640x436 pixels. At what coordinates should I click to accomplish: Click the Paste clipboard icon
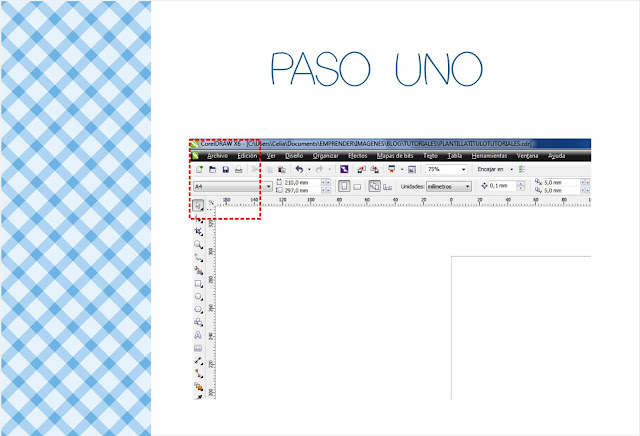click(x=282, y=169)
